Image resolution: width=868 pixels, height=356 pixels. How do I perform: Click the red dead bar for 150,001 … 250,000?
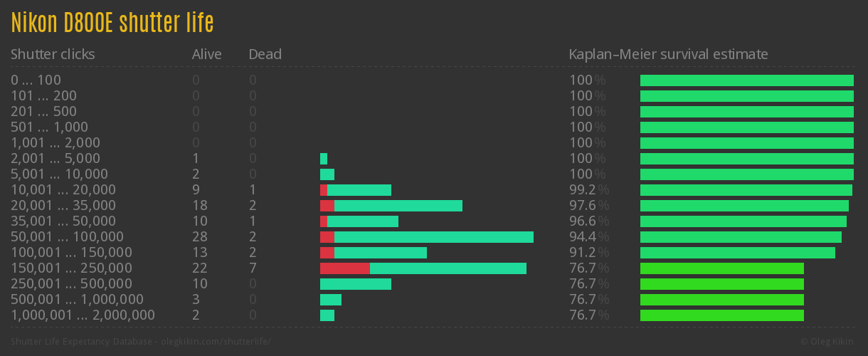pyautogui.click(x=344, y=268)
